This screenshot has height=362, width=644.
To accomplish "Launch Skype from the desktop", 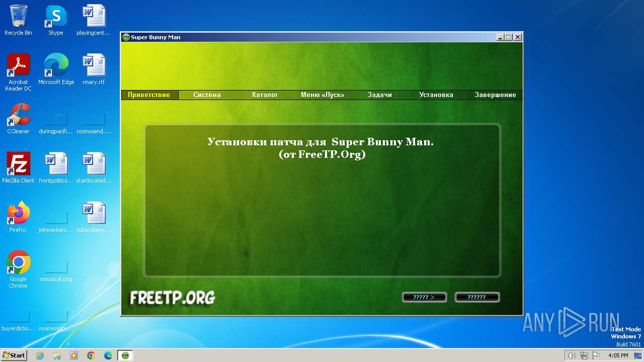I will (56, 20).
